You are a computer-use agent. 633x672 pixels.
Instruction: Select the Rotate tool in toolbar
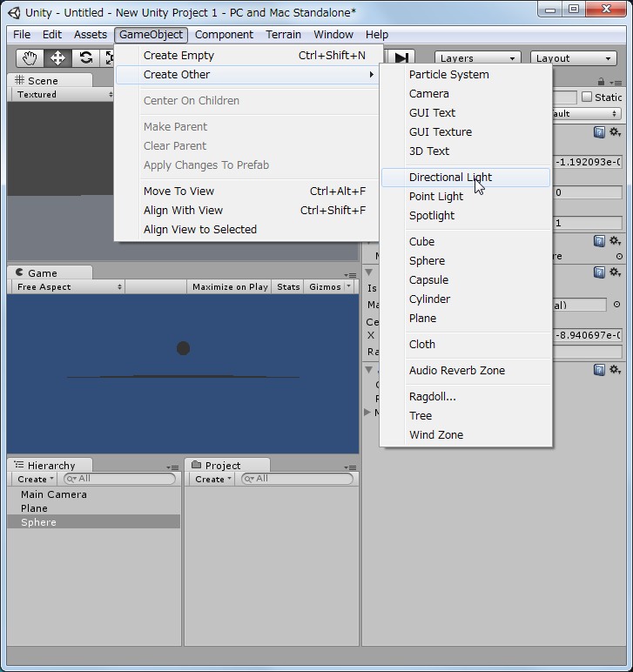pyautogui.click(x=85, y=58)
